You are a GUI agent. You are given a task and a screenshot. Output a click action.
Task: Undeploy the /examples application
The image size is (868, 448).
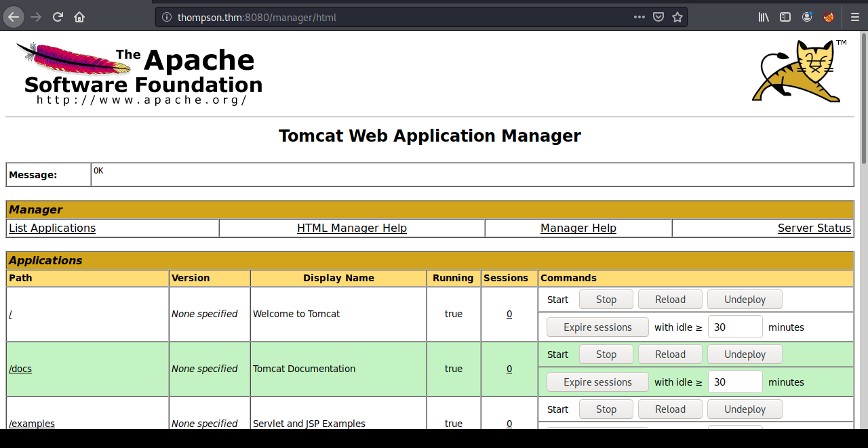745,409
